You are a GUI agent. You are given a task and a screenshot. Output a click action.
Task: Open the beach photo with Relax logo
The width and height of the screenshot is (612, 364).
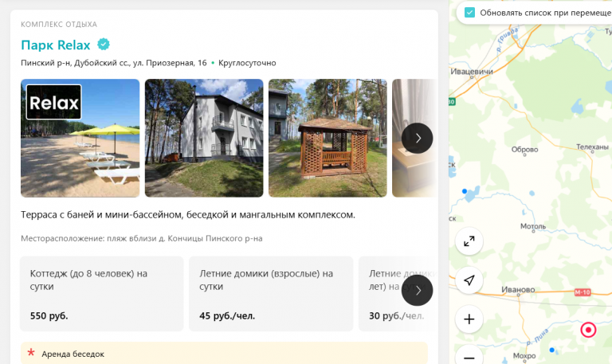click(x=80, y=138)
